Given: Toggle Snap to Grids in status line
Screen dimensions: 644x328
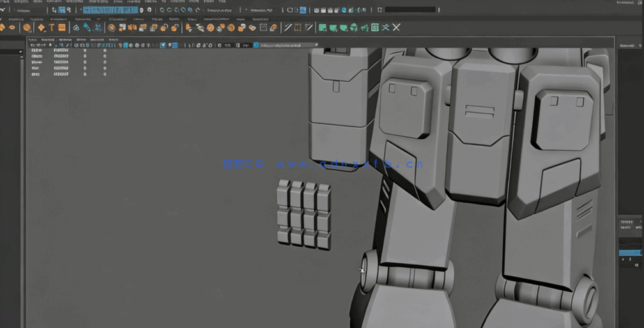Looking at the screenshot, I should pyautogui.click(x=162, y=10).
